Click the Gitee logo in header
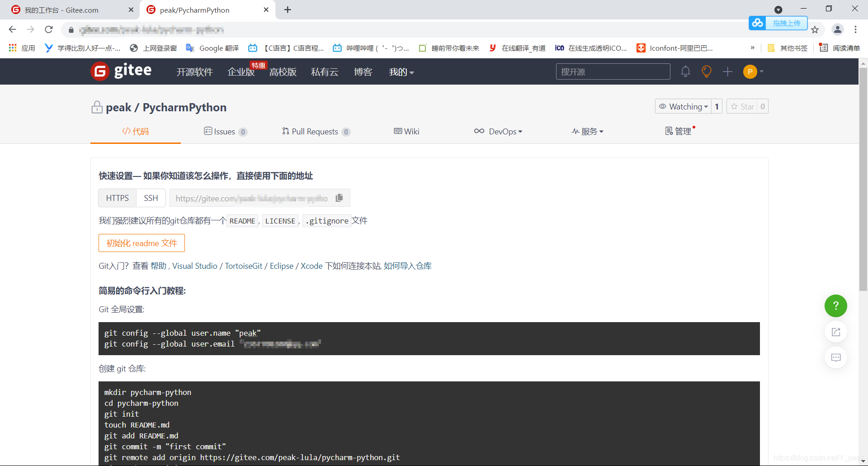 click(x=121, y=71)
